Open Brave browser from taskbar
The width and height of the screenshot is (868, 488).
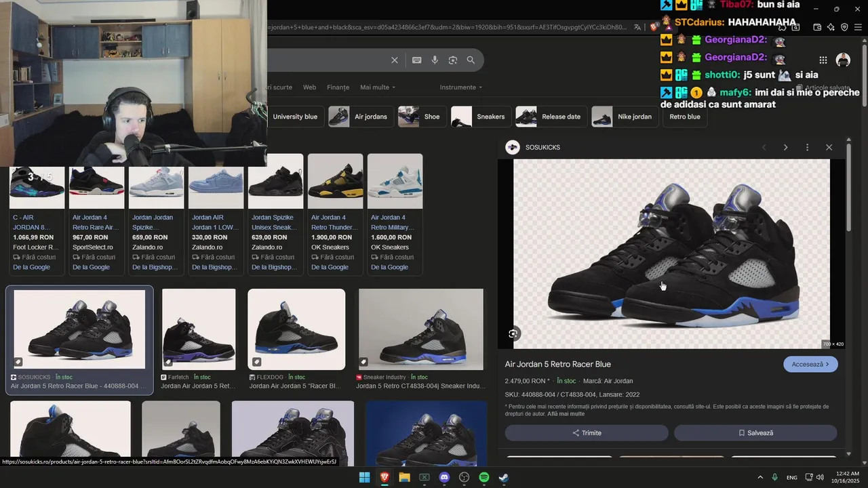[384, 477]
